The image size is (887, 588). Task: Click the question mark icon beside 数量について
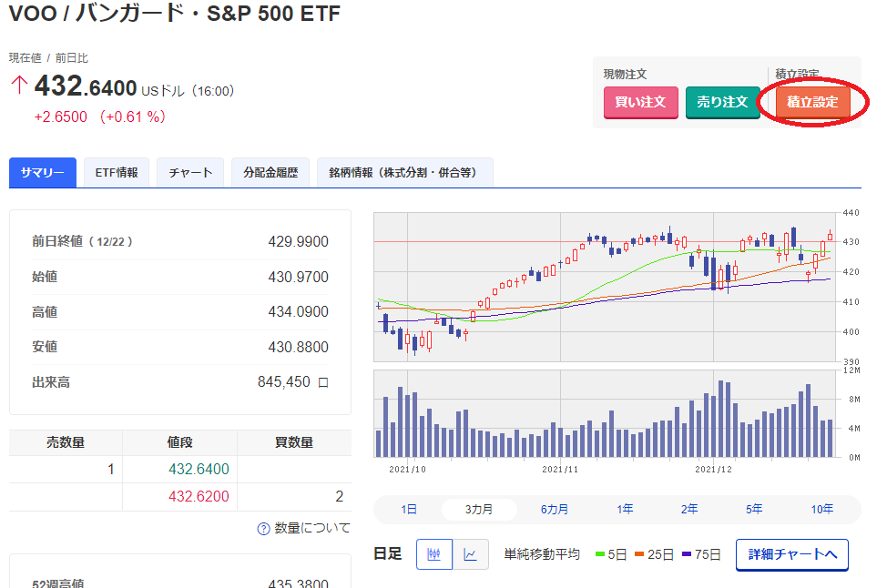pyautogui.click(x=263, y=529)
